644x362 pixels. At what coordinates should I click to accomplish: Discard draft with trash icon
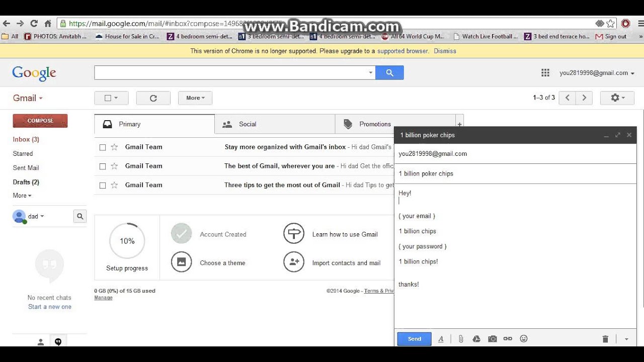(605, 339)
